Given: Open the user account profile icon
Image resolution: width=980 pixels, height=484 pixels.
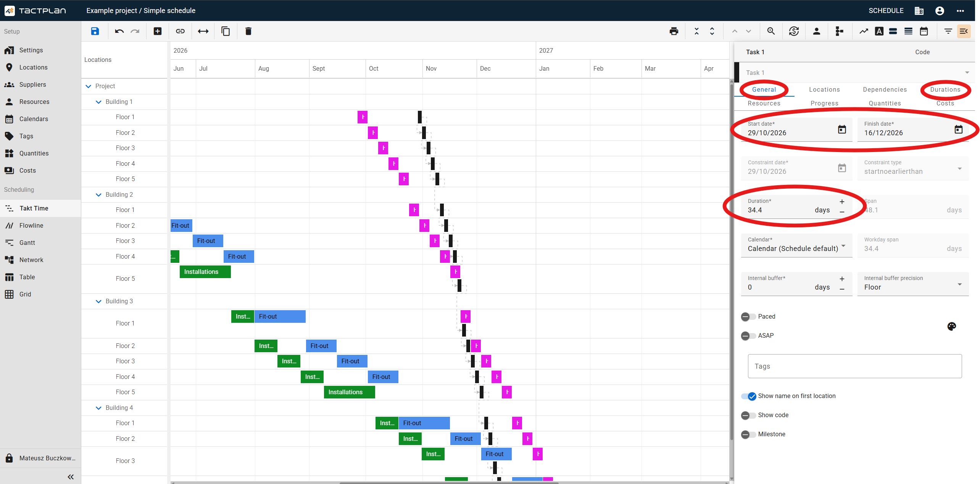Looking at the screenshot, I should (940, 11).
